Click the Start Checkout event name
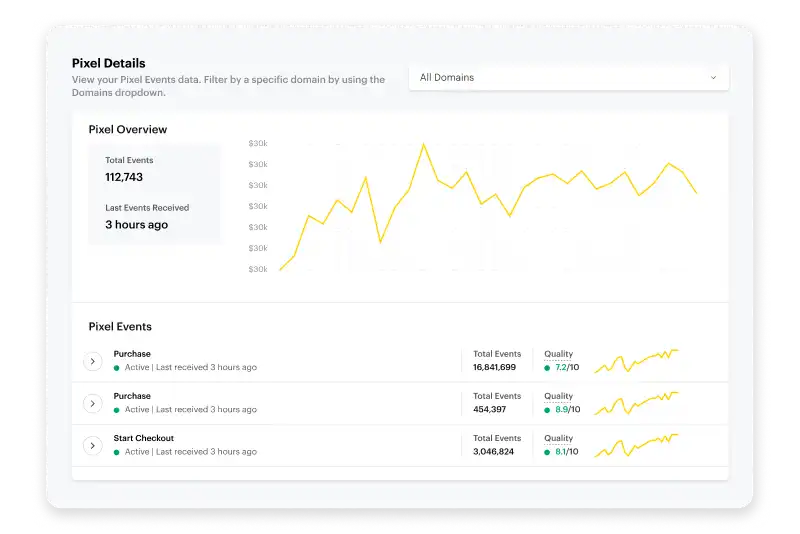 point(143,438)
